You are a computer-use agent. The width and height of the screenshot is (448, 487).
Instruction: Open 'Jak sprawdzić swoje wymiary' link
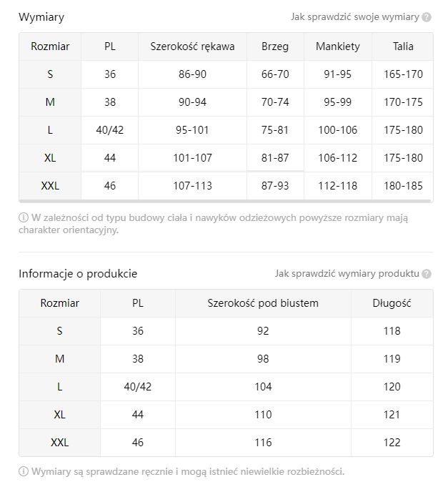pyautogui.click(x=355, y=17)
